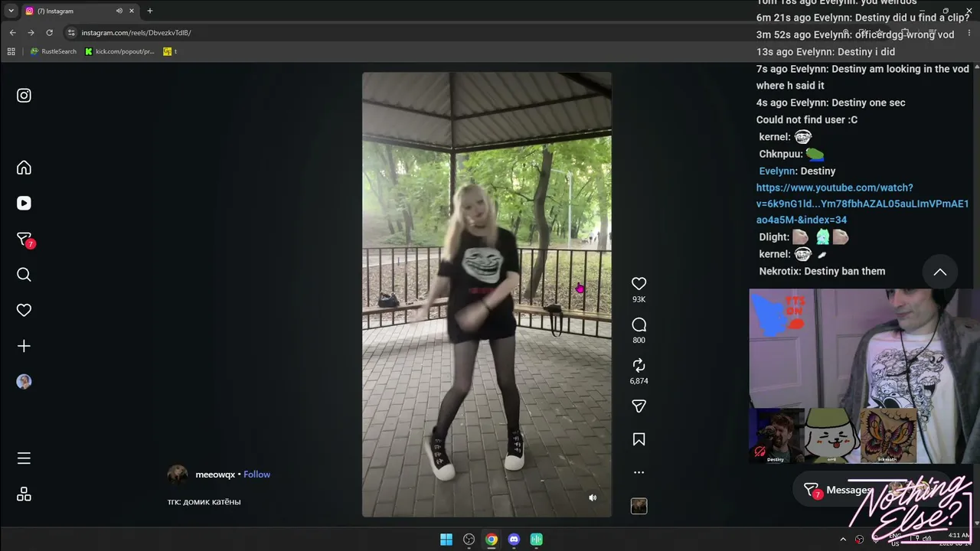Open the More hamburger menu in sidebar

click(24, 458)
